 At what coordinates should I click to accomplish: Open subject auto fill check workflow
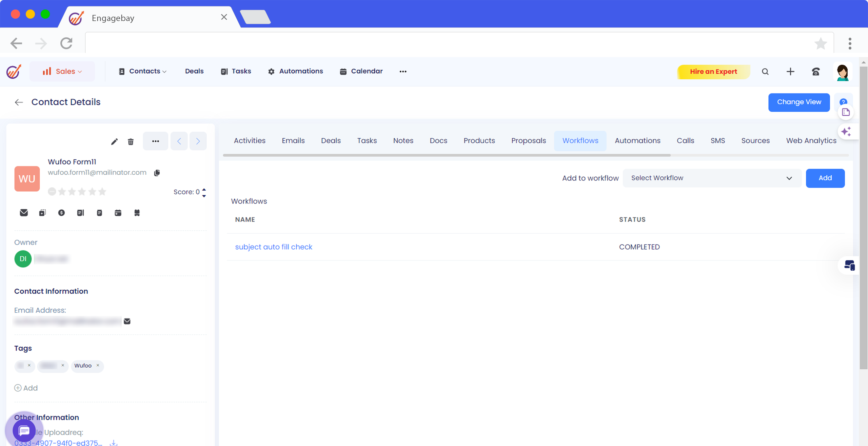tap(273, 247)
